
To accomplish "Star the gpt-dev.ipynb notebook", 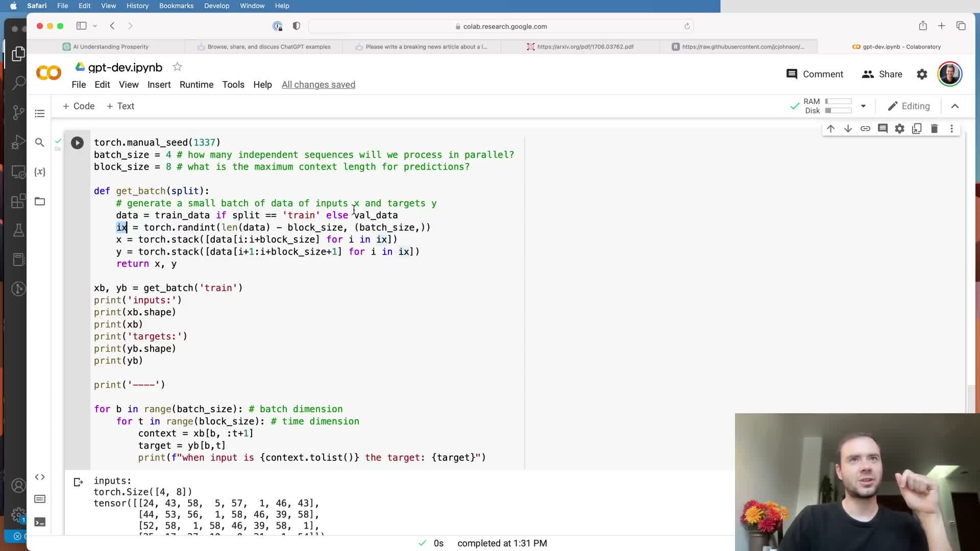I will (177, 67).
